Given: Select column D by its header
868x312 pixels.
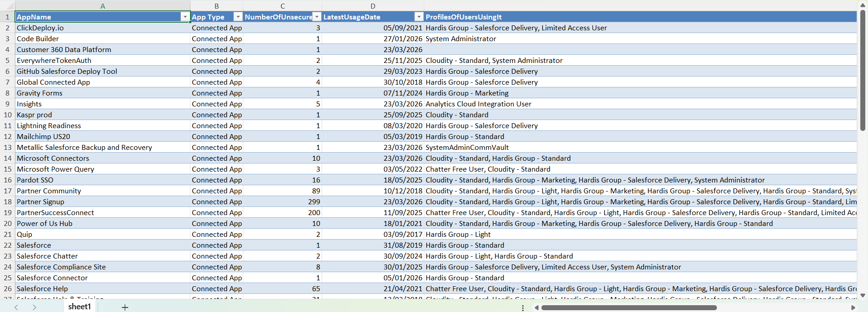Looking at the screenshot, I should (373, 6).
